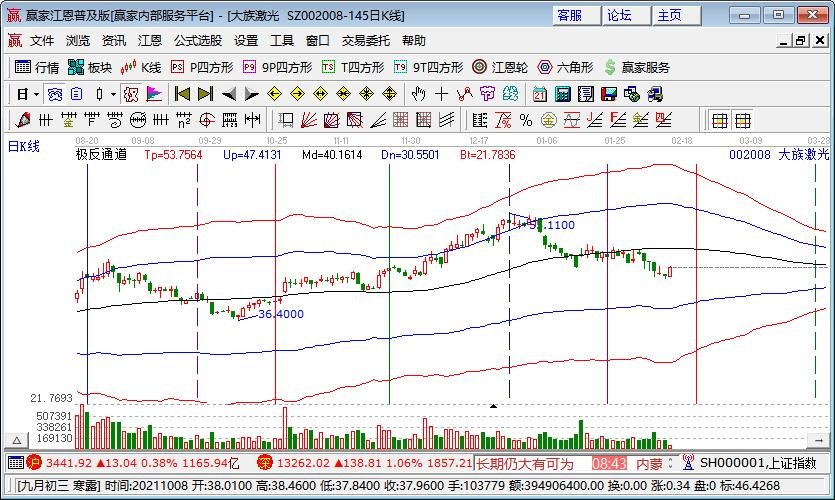Click the 日K线 label
The image size is (835, 500).
(23, 146)
